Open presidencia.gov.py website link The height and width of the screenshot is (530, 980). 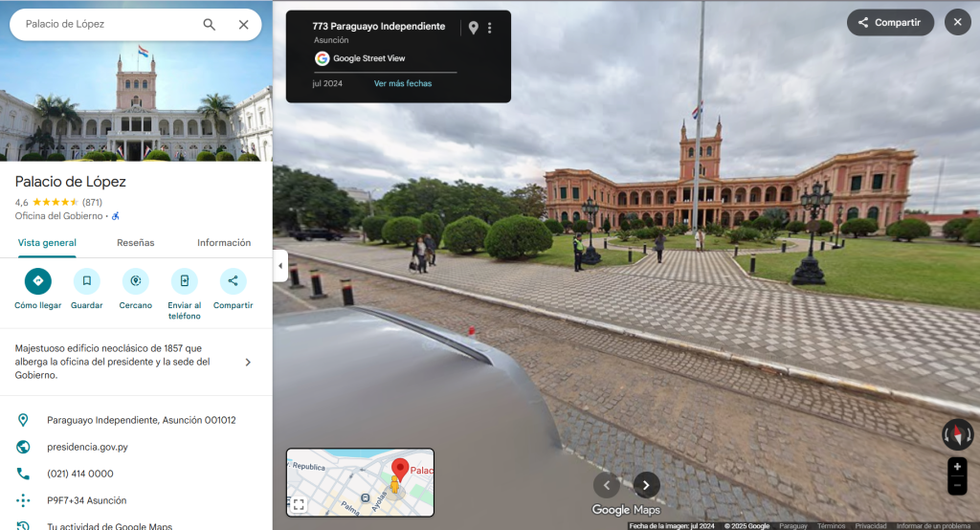pos(87,447)
